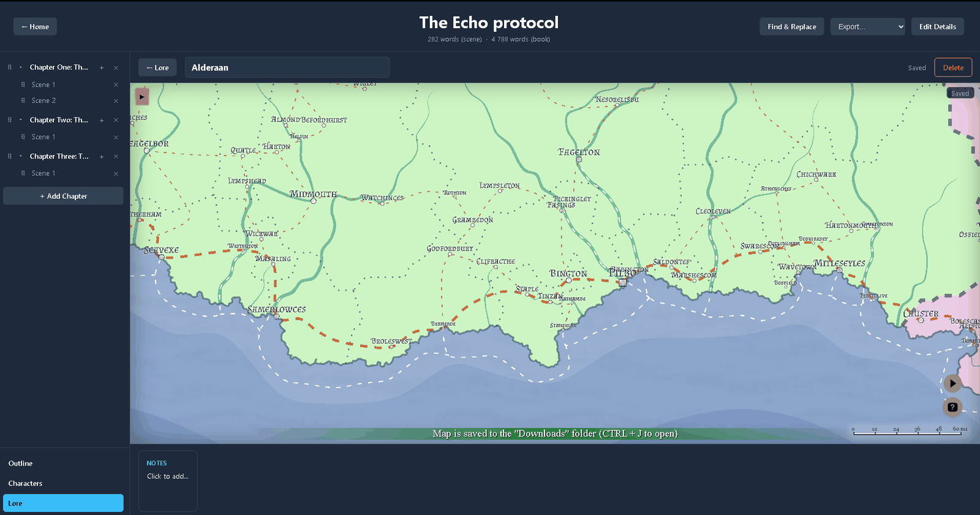Click the Bington town label on the map
980x515 pixels.
(x=568, y=274)
